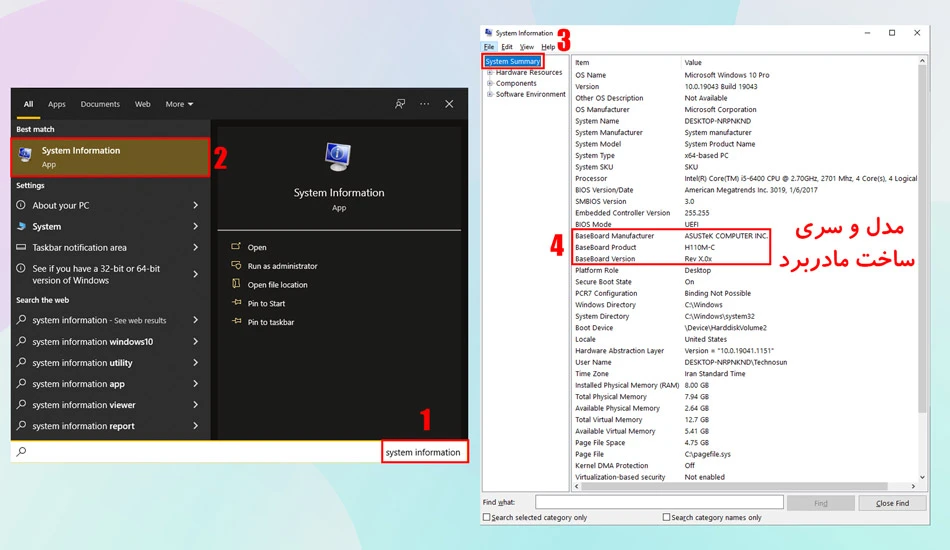Open the More dropdown in search tabs

179,104
